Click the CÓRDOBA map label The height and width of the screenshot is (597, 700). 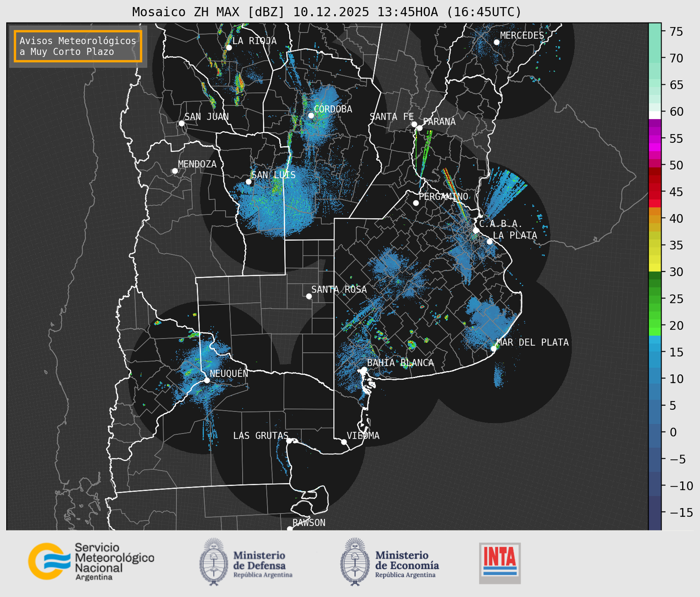click(333, 109)
